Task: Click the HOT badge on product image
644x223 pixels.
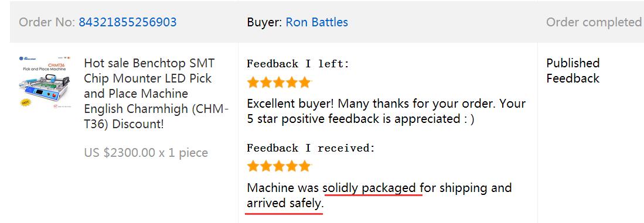Action: (x=25, y=102)
